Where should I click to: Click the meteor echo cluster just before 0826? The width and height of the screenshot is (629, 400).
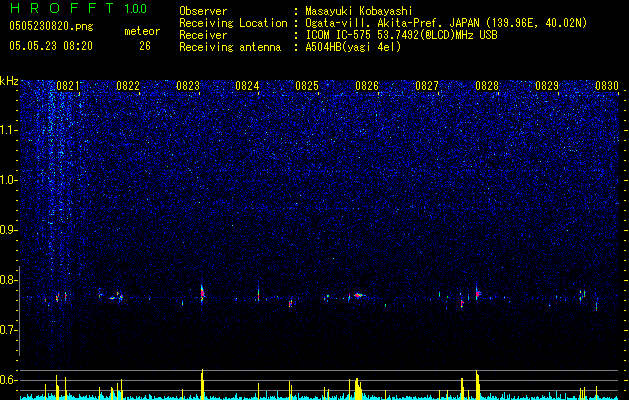pyautogui.click(x=357, y=295)
